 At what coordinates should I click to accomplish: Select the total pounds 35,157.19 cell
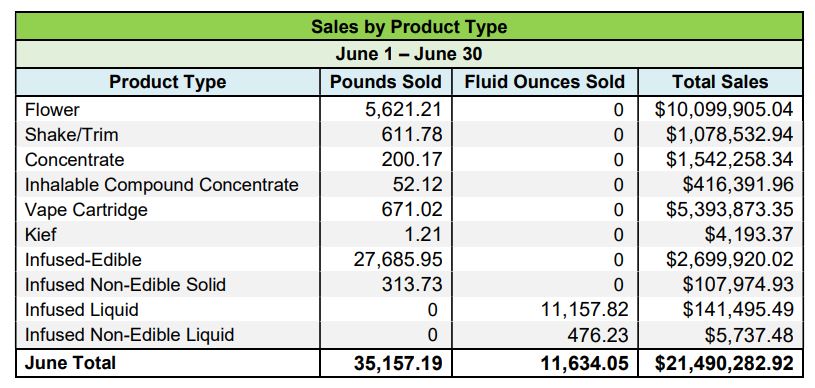[x=398, y=364]
